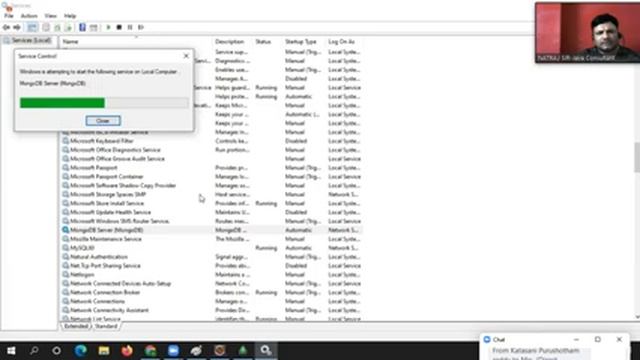Open the blue Help toolbar icon

pos(82,27)
